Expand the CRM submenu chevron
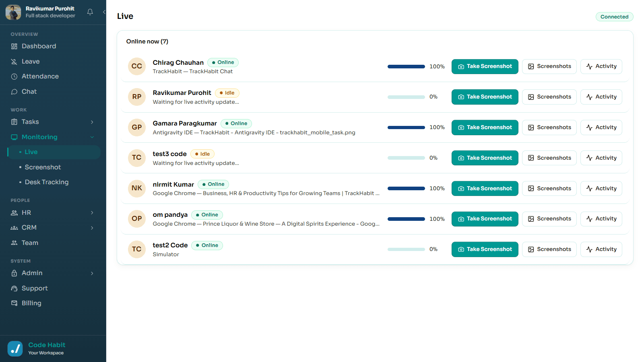 92,228
